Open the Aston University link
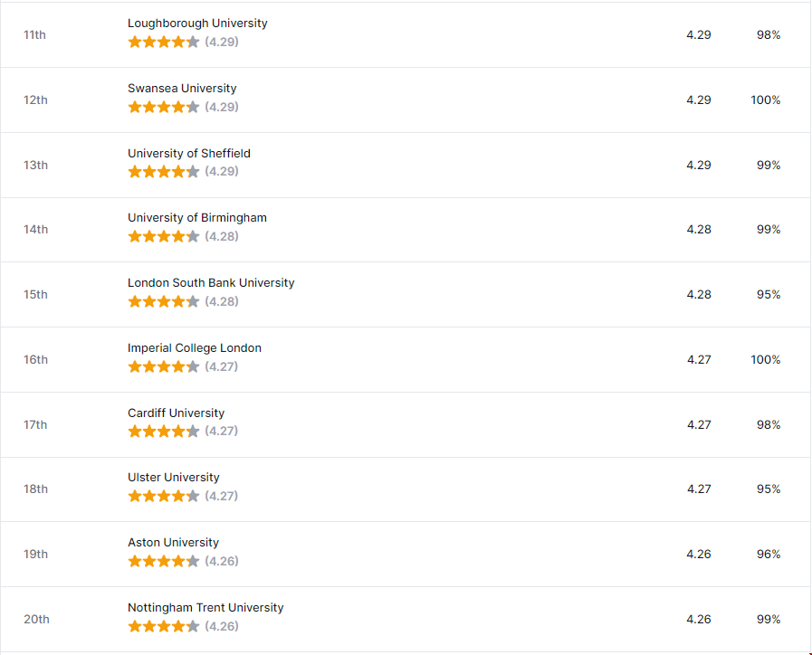Screen dimensions: 812x655 (173, 543)
